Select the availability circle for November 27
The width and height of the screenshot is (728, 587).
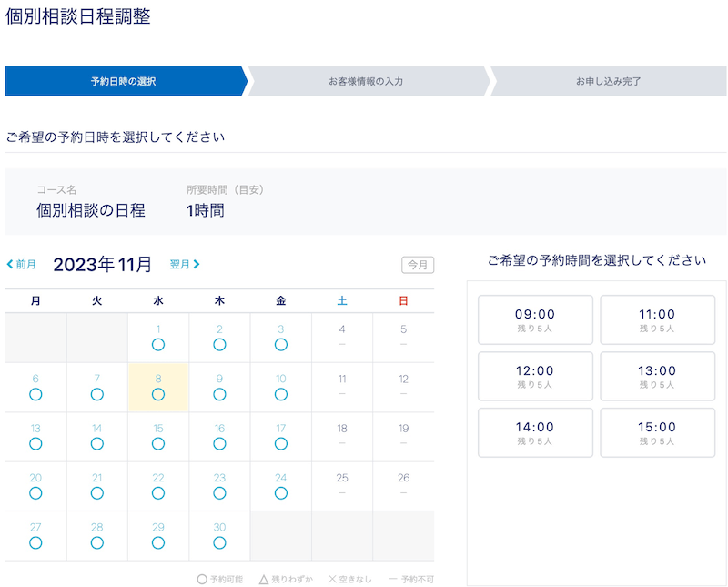35,542
